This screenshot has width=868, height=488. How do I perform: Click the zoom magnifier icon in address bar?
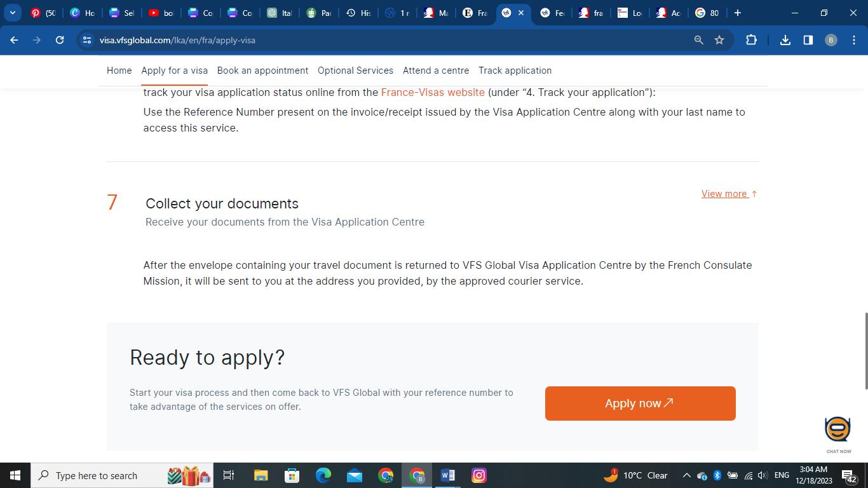[x=698, y=40]
